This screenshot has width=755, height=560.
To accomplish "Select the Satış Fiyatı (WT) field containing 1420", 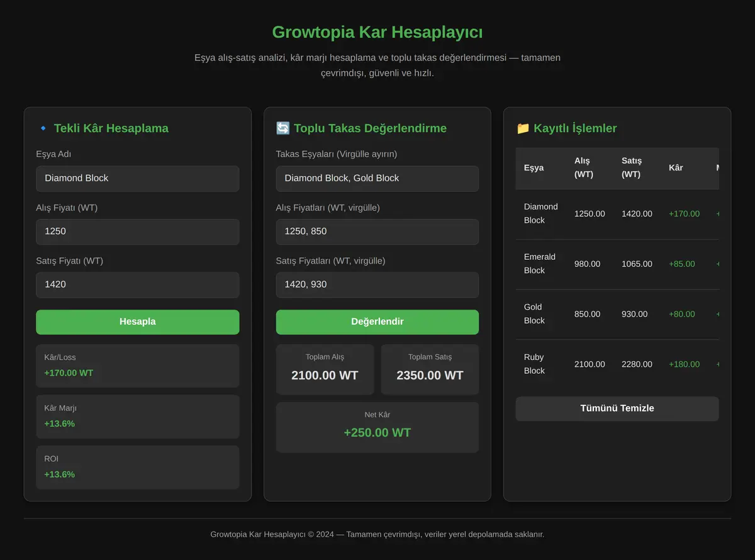I will (x=137, y=284).
